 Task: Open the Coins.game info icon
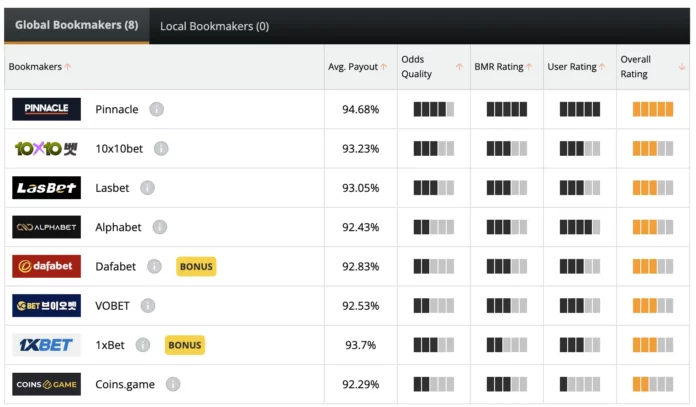(x=173, y=384)
